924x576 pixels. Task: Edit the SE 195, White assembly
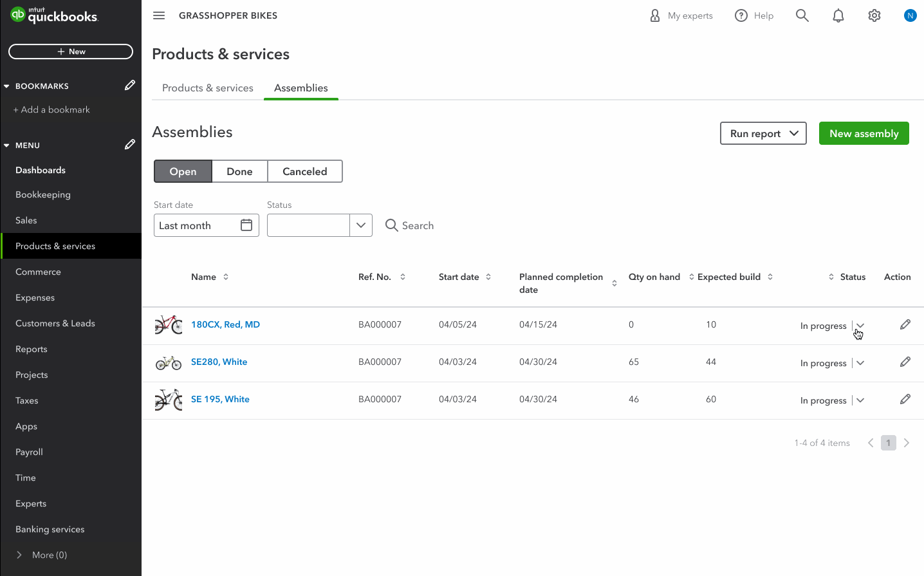click(x=905, y=399)
